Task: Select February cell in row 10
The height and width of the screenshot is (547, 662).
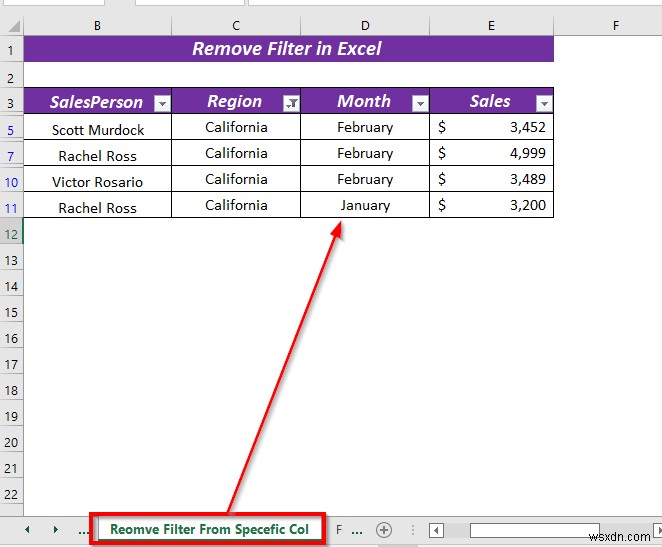Action: 365,179
